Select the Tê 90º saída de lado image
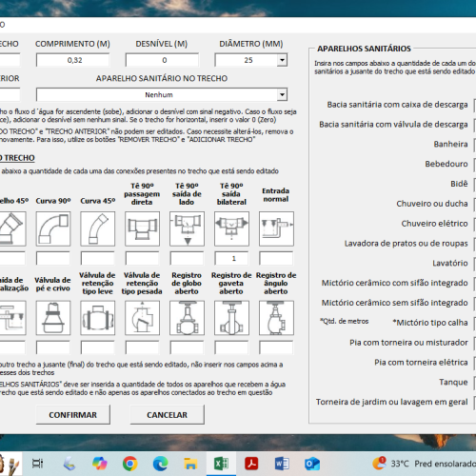This screenshot has width=476, height=476. 187,228
